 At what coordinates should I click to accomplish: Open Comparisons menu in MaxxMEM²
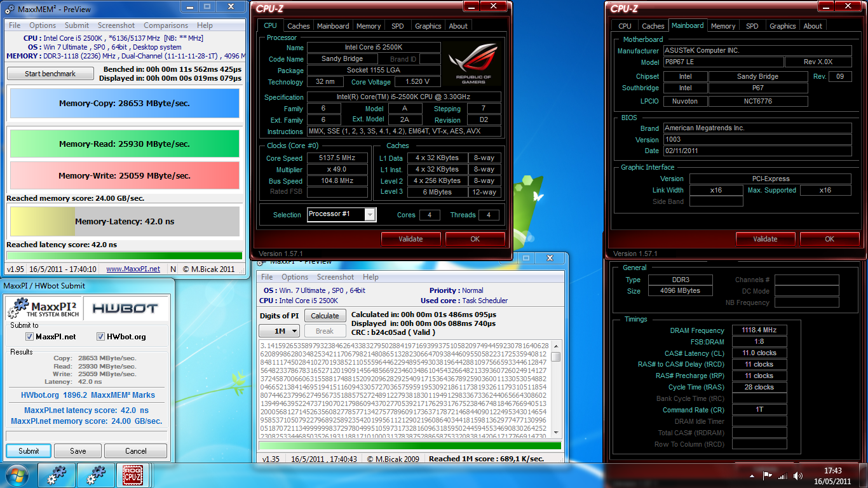click(166, 25)
